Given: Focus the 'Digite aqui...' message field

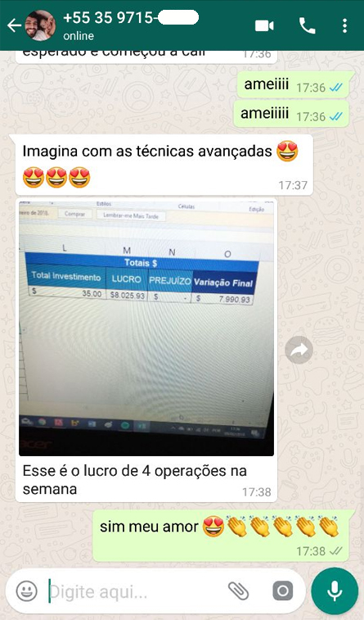Looking at the screenshot, I should [x=134, y=592].
